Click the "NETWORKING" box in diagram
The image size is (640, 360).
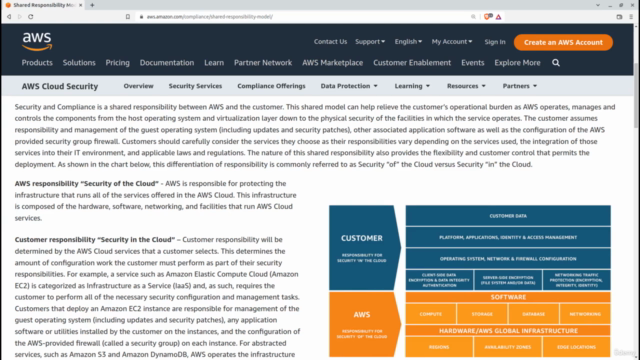pos(585,314)
